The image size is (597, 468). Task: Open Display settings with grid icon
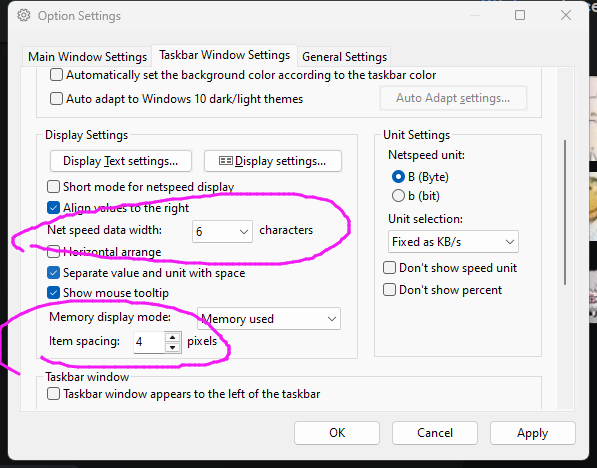[273, 161]
